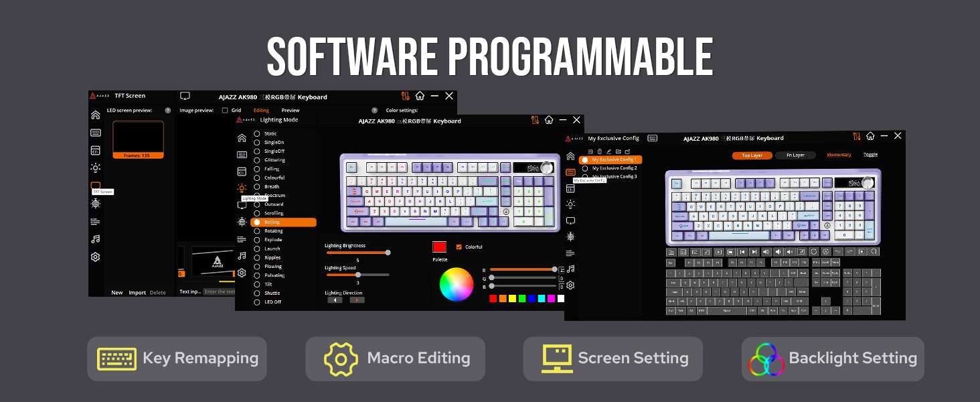Select the light bulb icon in TFT Screen sidebar
This screenshot has height=402, width=980.
tap(96, 168)
